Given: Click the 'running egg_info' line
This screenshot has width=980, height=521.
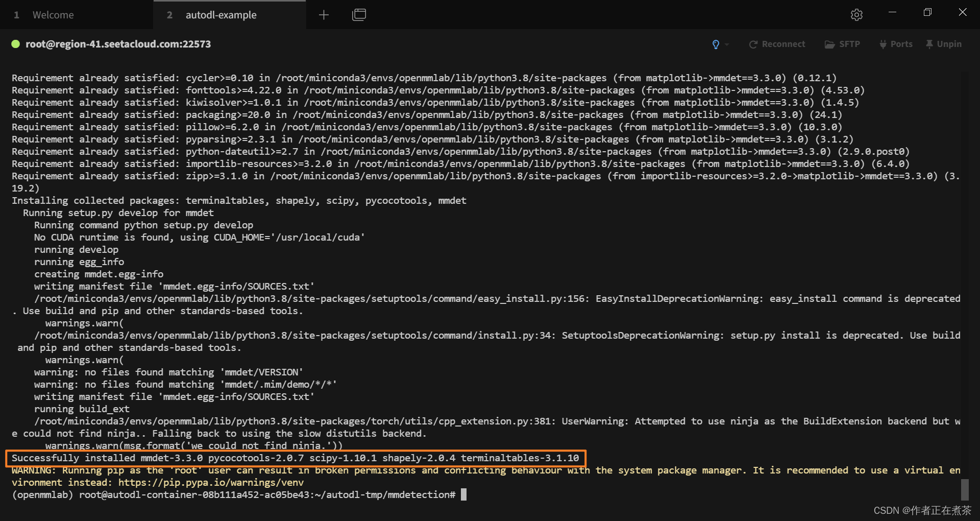Looking at the screenshot, I should pyautogui.click(x=79, y=262).
